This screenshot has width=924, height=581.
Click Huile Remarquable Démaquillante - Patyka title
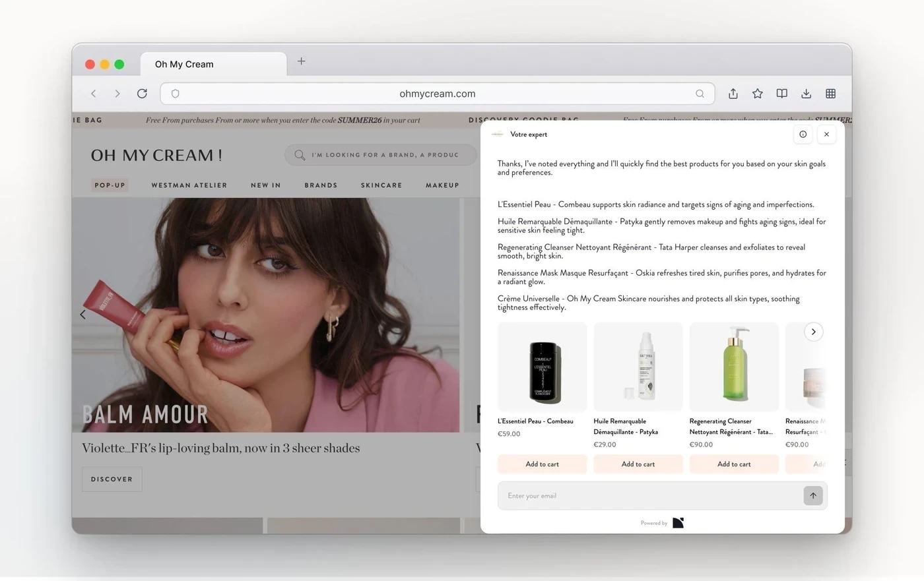tap(626, 427)
